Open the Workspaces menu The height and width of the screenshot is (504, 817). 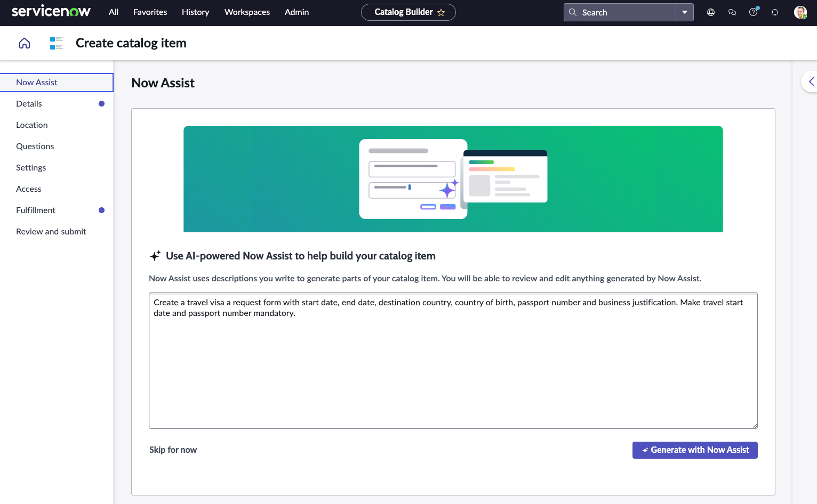click(247, 12)
